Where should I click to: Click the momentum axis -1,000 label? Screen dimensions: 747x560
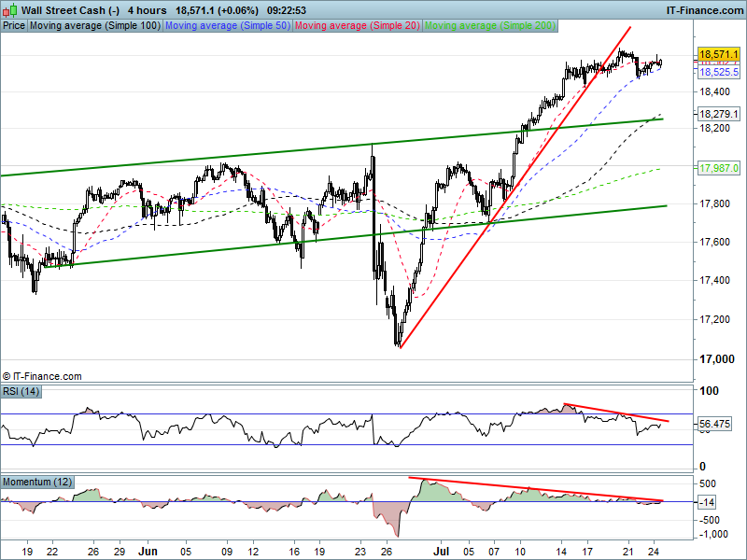(x=713, y=534)
